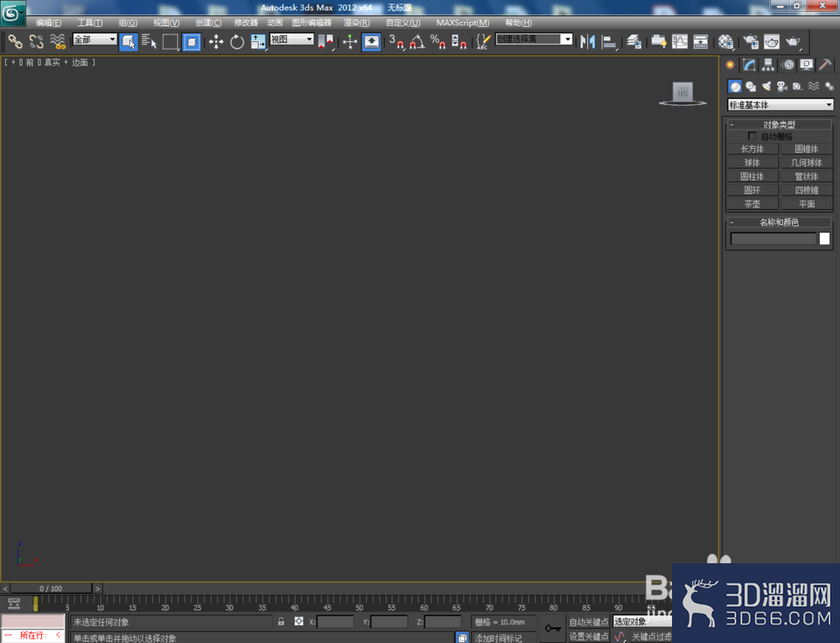The image size is (840, 643).
Task: Click the 圆锥体 cone button
Action: [806, 149]
